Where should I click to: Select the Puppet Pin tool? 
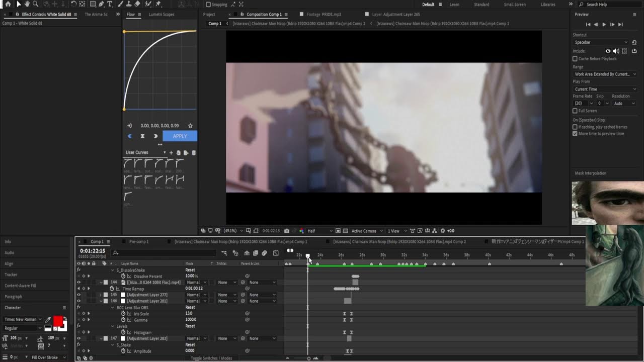[158, 4]
